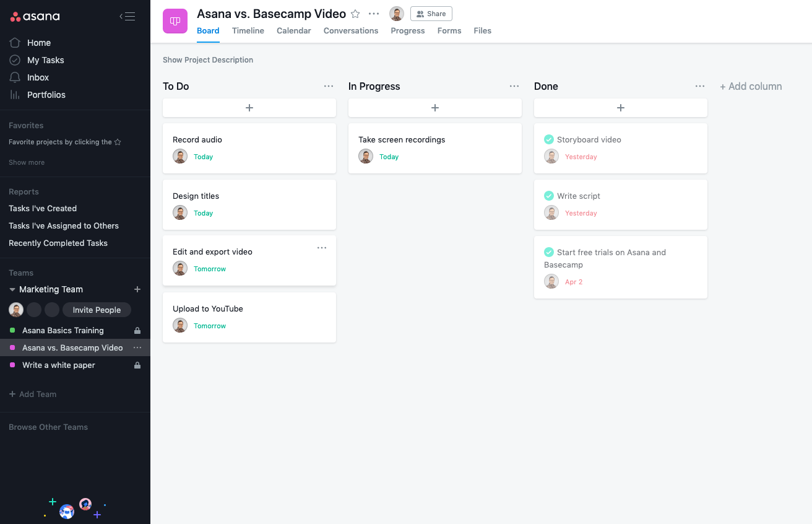Add a task at top of Done column
The image size is (812, 524).
(621, 108)
